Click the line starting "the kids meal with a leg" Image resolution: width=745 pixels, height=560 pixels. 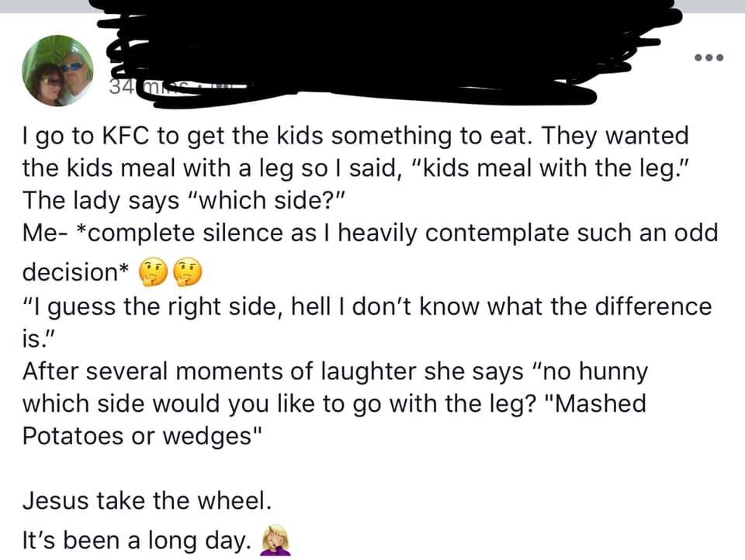(365, 167)
